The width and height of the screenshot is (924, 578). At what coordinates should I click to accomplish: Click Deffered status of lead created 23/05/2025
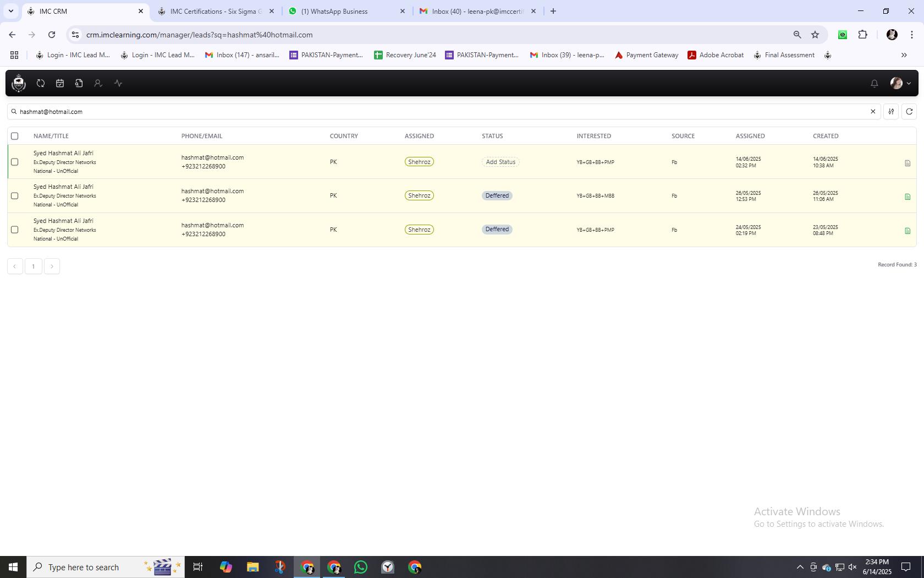[497, 230]
